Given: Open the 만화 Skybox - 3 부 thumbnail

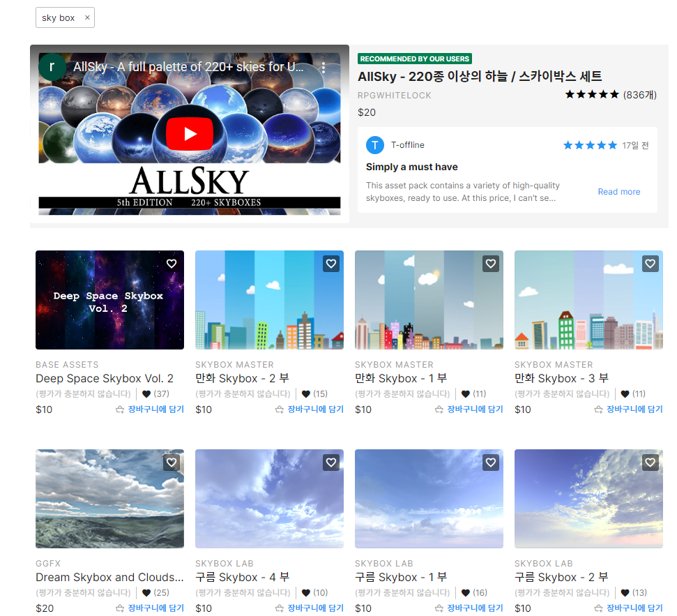Looking at the screenshot, I should pyautogui.click(x=588, y=300).
